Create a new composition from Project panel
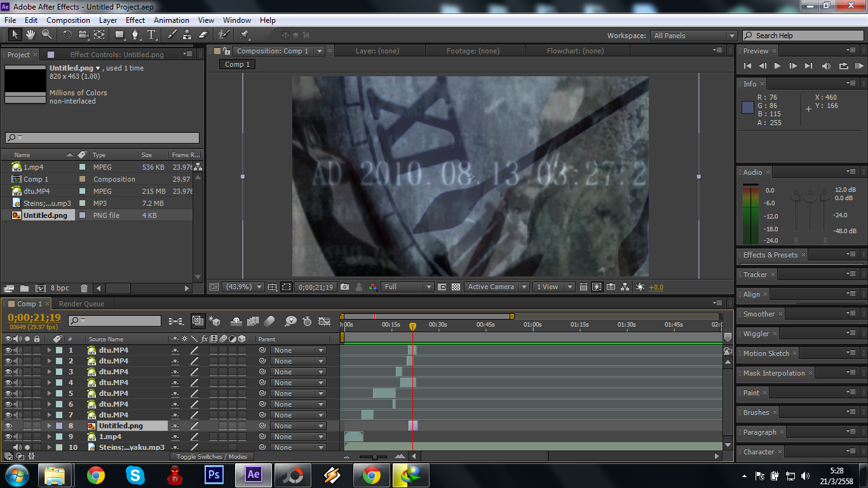 tap(41, 288)
